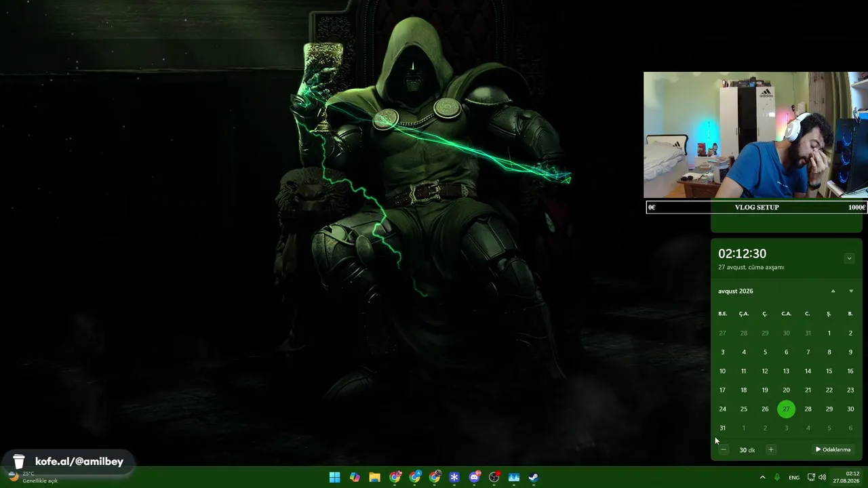Select 24 in the calendar
The width and height of the screenshot is (868, 488).
coord(722,409)
